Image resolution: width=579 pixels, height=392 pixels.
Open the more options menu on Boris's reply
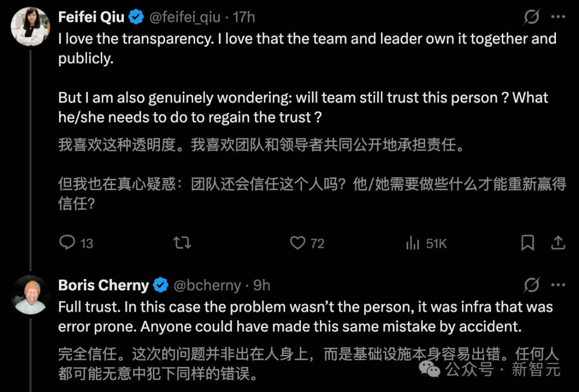click(x=558, y=285)
